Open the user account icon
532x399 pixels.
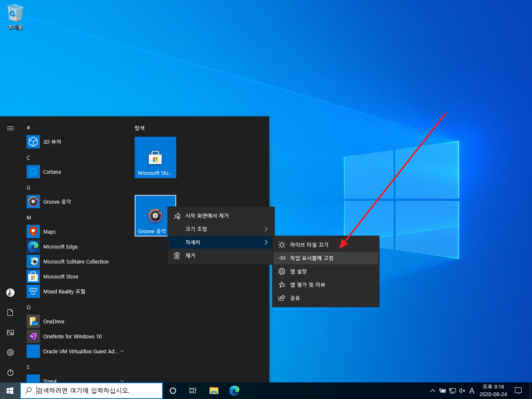(10, 293)
